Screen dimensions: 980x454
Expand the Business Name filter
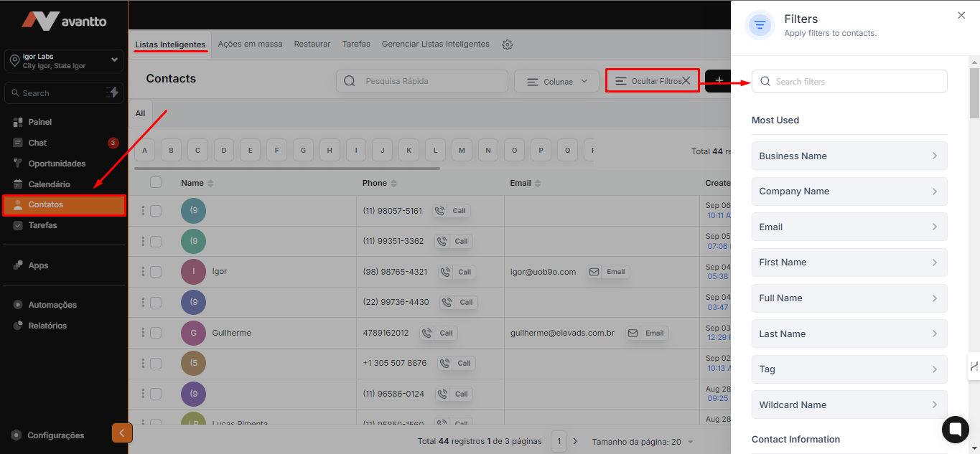849,156
